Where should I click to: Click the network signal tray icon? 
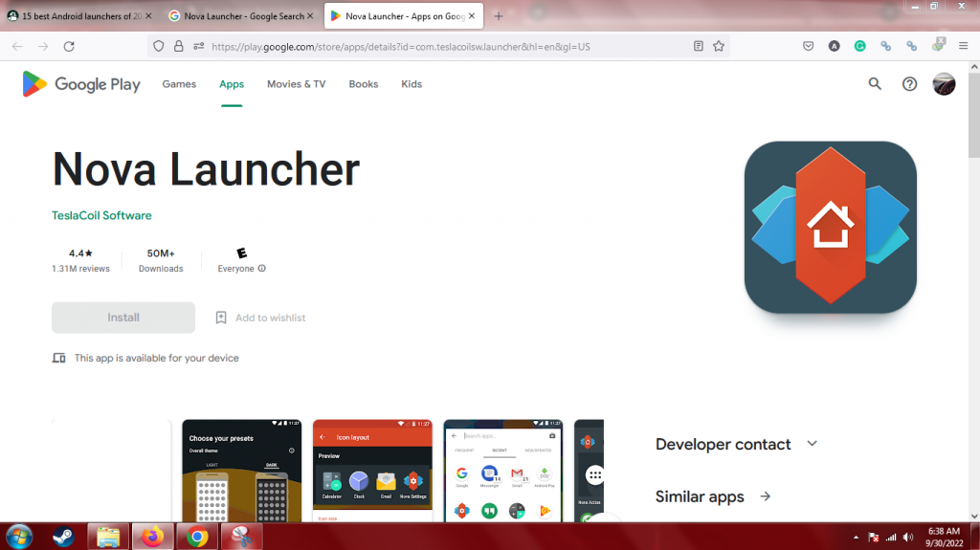click(891, 538)
